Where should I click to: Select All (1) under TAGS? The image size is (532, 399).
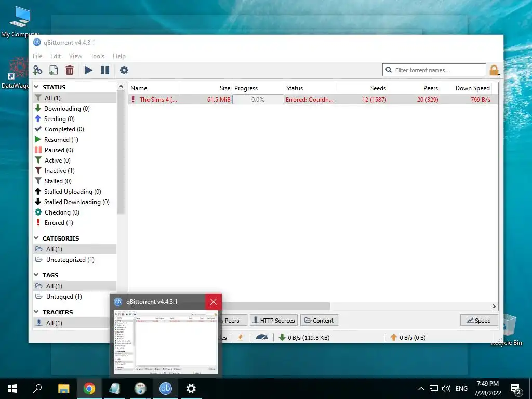(75, 286)
